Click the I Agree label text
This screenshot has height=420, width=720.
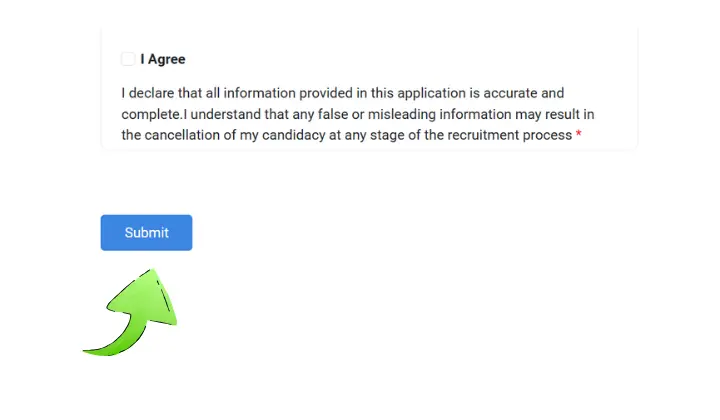pos(163,59)
